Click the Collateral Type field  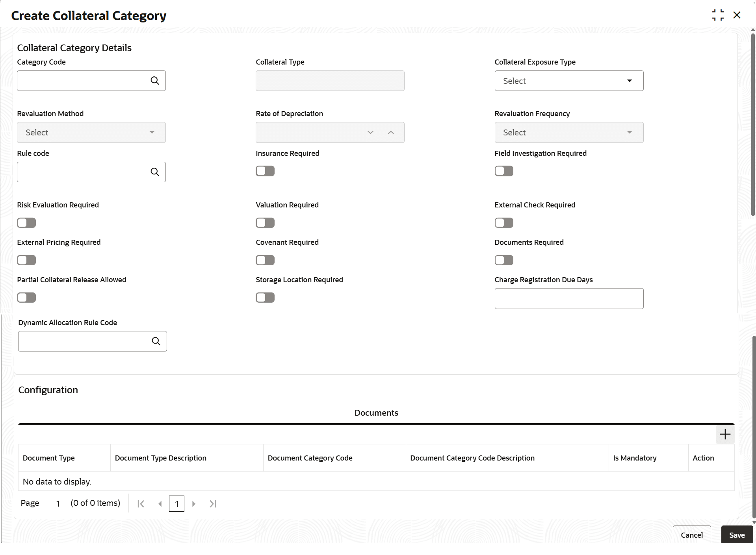click(330, 81)
